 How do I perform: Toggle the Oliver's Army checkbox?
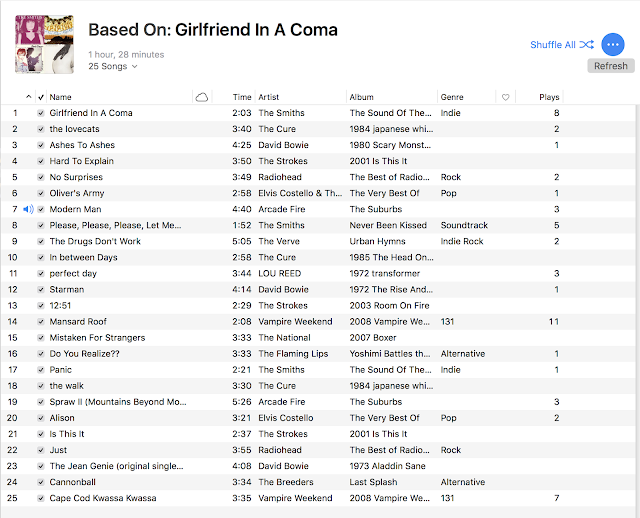[40, 193]
